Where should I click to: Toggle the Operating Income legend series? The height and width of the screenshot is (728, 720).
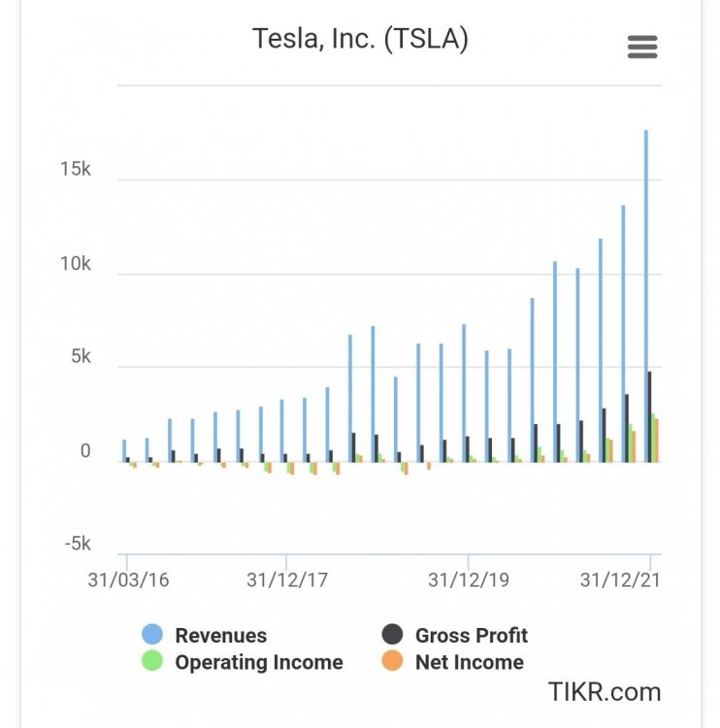tap(258, 663)
